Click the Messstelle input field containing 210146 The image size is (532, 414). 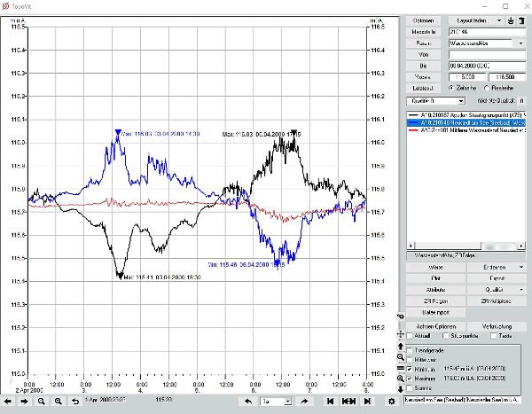click(x=487, y=32)
